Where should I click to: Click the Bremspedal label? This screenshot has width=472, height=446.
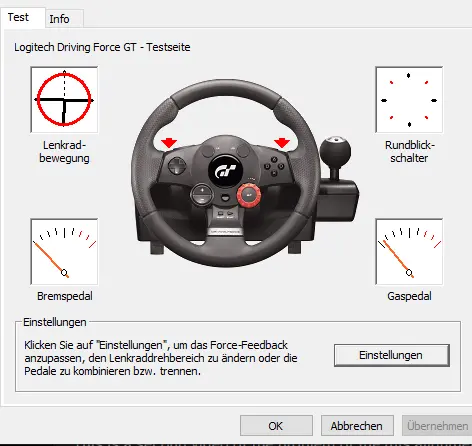point(65,296)
